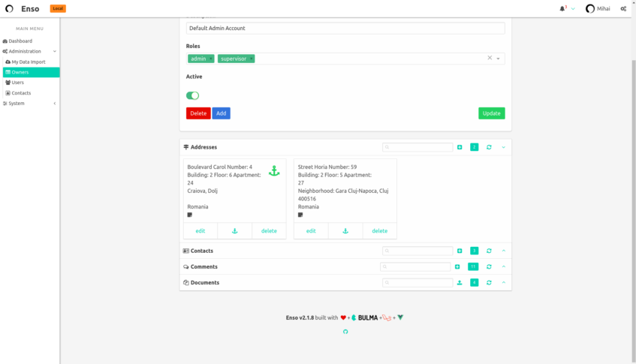Open the notifications bell
636x364 pixels.
coord(562,8)
